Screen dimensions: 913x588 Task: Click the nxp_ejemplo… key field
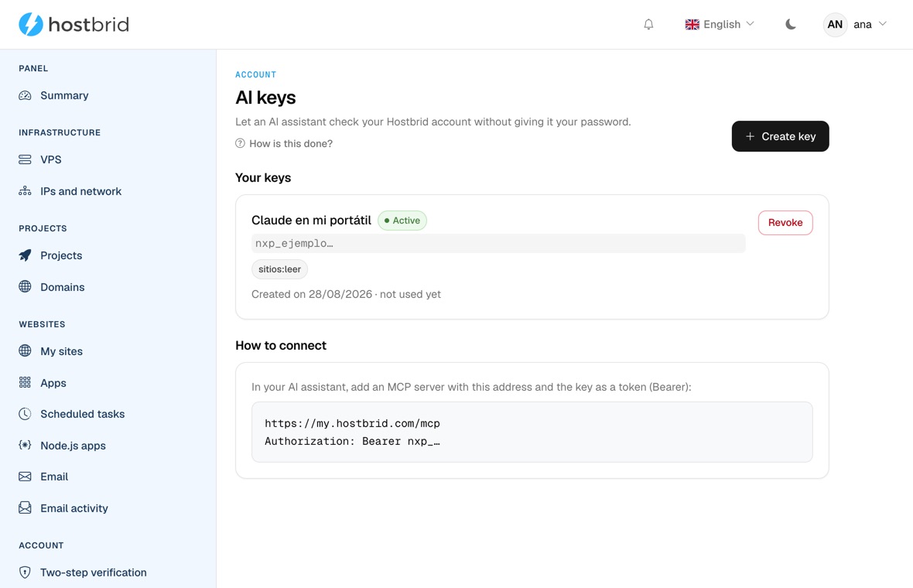[x=498, y=244]
